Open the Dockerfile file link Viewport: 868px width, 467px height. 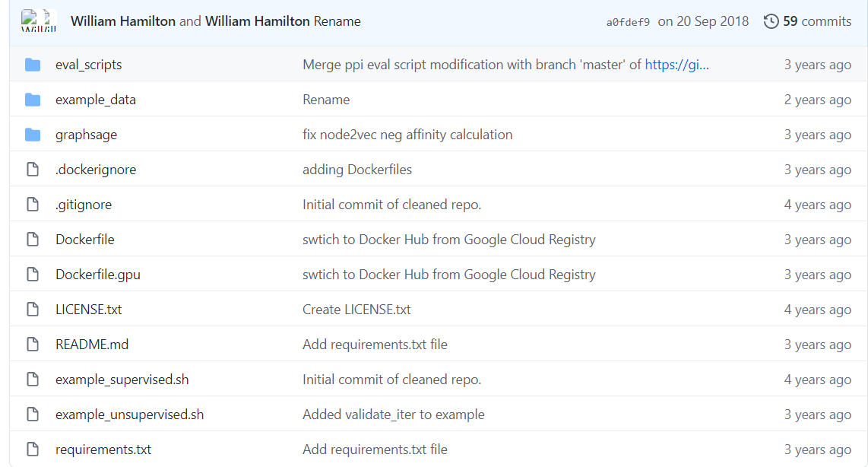point(84,240)
